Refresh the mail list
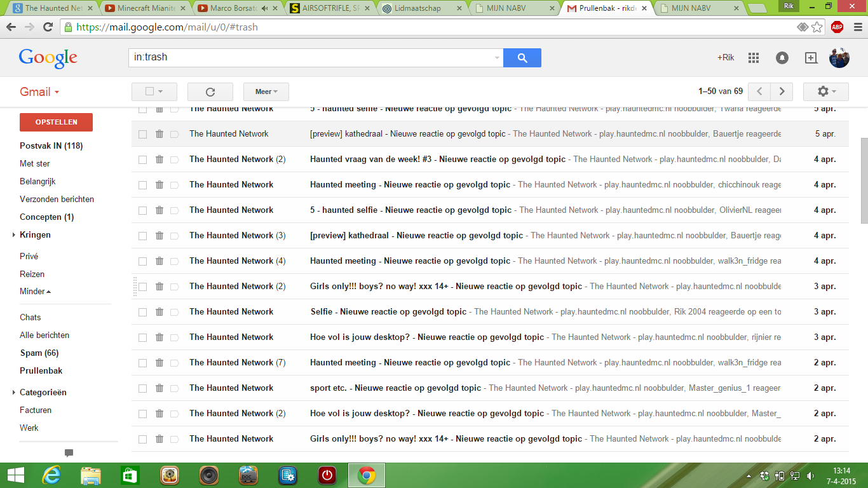The image size is (868, 488). pos(210,91)
